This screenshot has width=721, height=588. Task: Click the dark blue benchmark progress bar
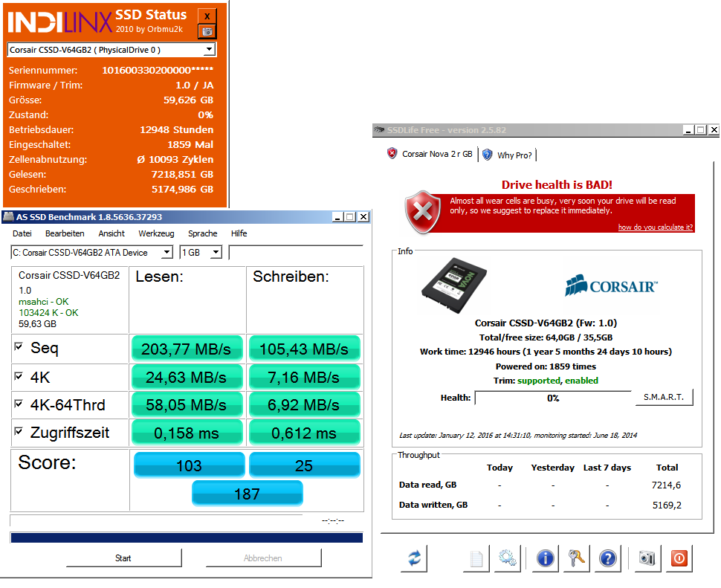tap(187, 537)
